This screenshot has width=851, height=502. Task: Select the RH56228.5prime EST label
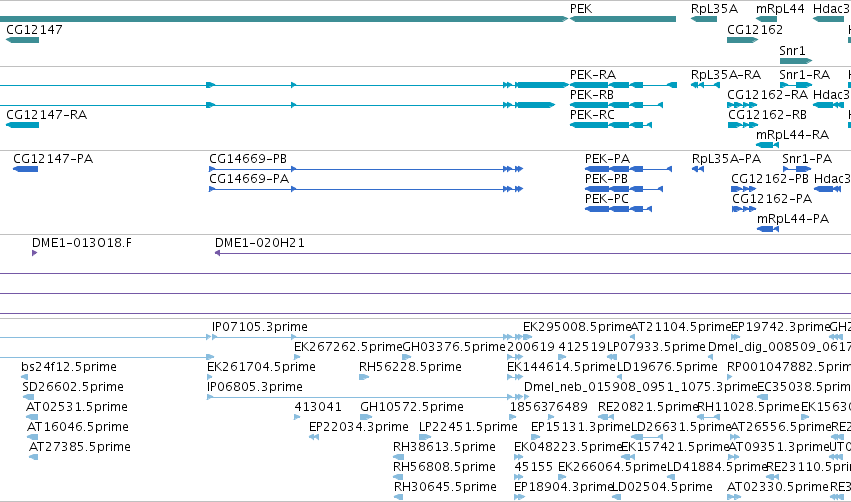[410, 367]
